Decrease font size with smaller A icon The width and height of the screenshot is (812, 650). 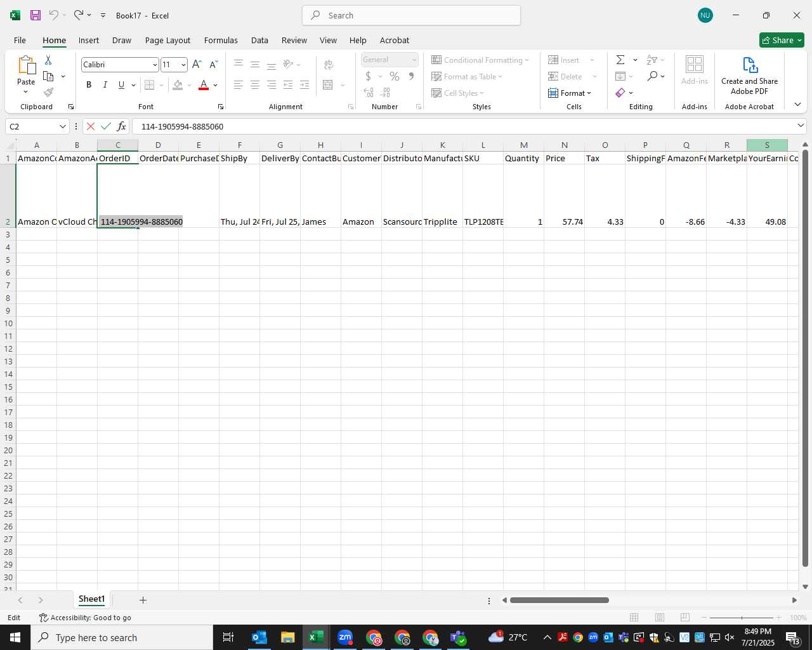pos(214,64)
